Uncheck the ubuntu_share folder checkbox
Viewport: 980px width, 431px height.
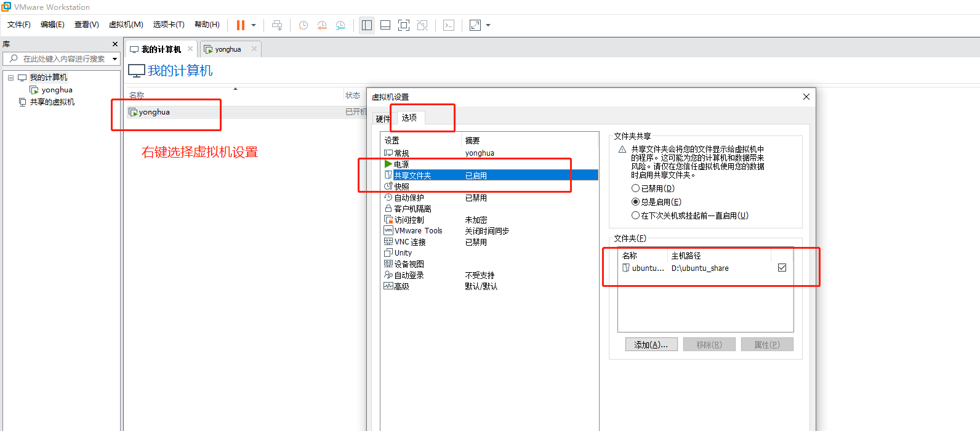[782, 268]
